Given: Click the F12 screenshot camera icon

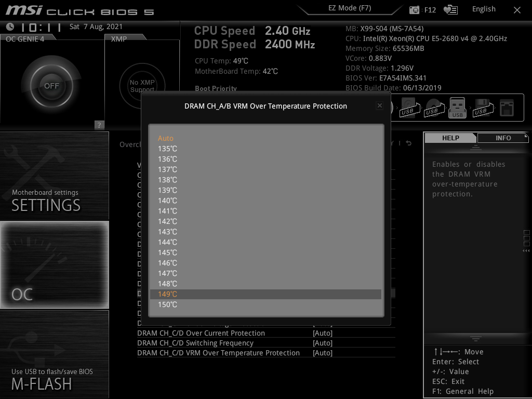Looking at the screenshot, I should pyautogui.click(x=414, y=10).
